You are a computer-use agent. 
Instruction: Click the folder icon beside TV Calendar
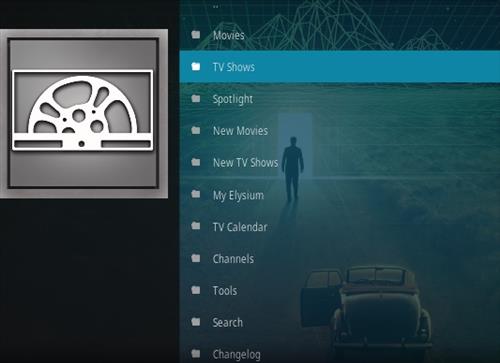click(196, 226)
